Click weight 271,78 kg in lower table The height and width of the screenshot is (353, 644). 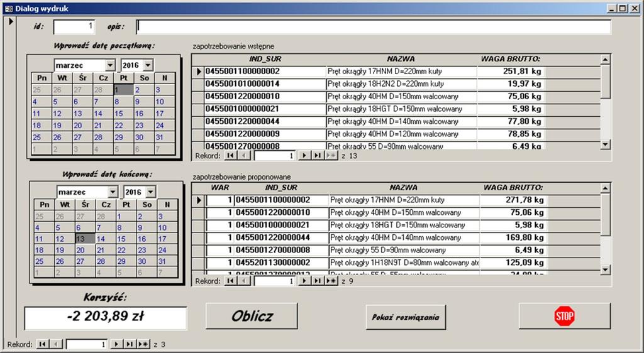pos(513,200)
